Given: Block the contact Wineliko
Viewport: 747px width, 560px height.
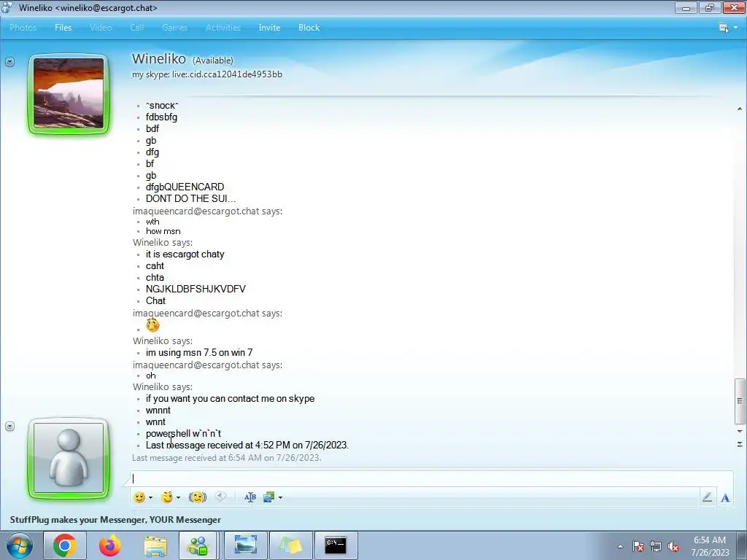Looking at the screenshot, I should tap(309, 28).
